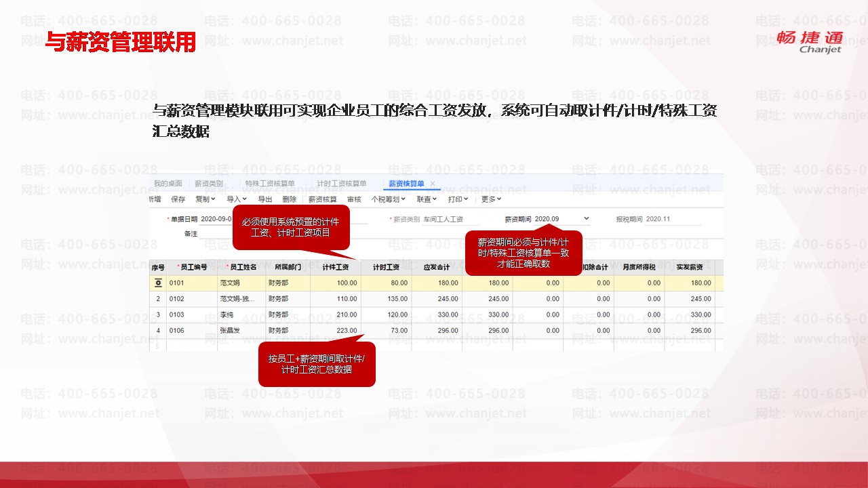
Task: Click the 员工编号 column header
Action: point(192,267)
